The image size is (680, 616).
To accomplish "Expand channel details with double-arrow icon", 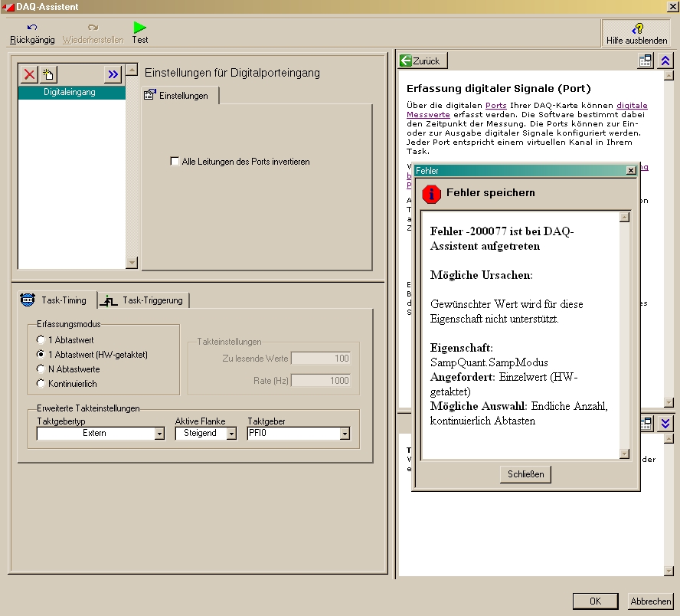I will coord(113,74).
